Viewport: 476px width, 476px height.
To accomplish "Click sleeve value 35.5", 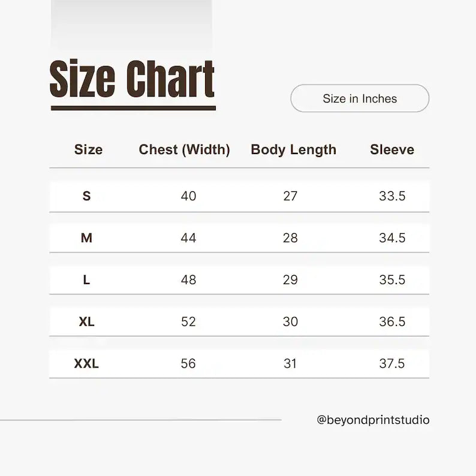I will (x=392, y=280).
